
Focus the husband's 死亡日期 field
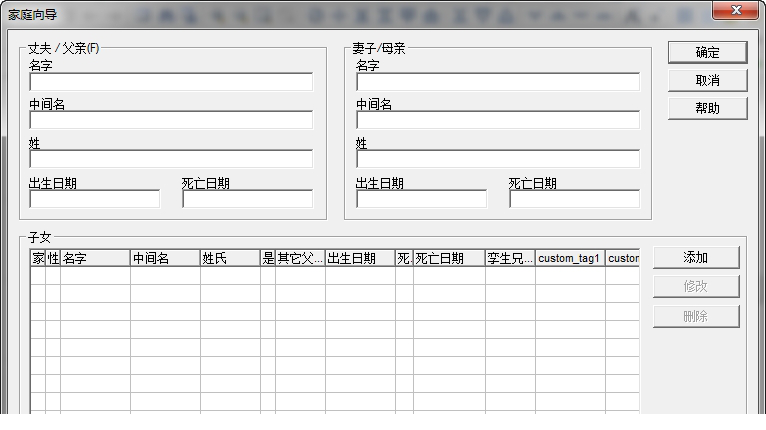248,199
